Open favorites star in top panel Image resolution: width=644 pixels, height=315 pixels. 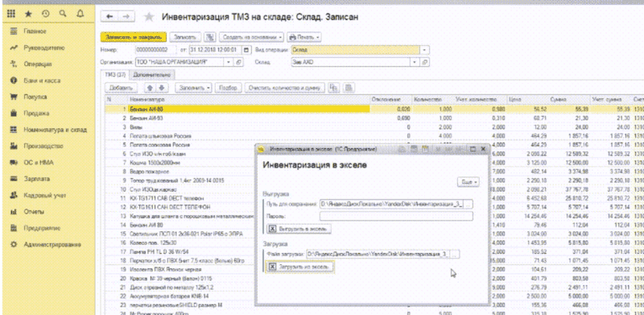[x=28, y=14]
